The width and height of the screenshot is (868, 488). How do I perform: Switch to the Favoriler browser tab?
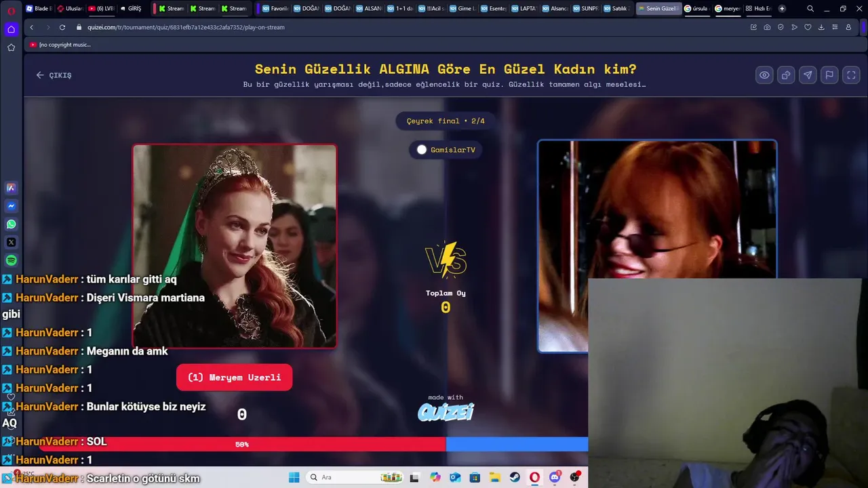tap(275, 9)
